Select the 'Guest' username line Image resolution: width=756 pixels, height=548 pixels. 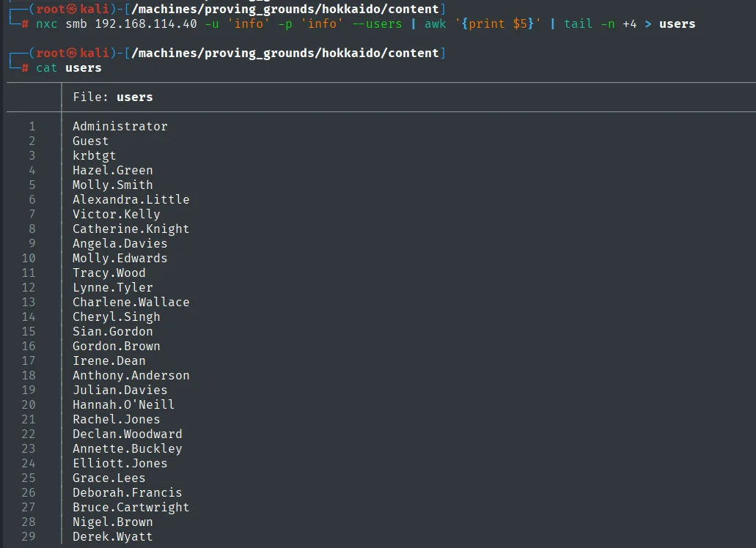[91, 141]
